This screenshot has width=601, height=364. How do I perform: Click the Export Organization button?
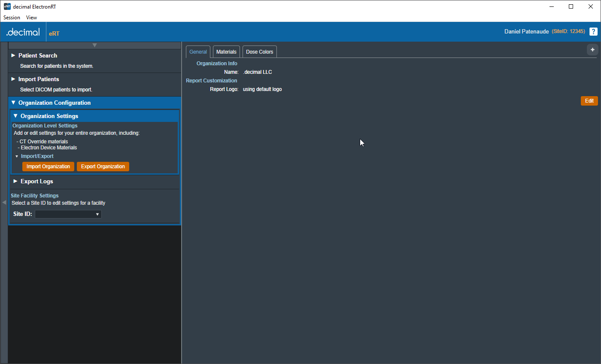point(103,167)
